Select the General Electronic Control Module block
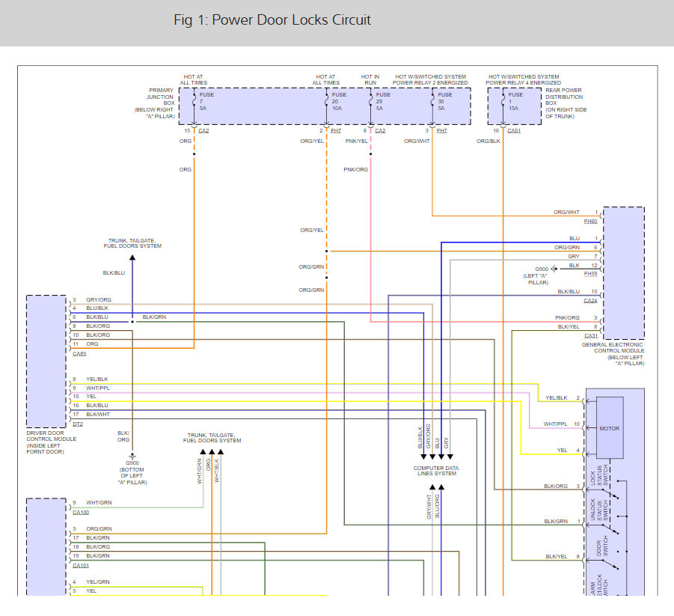Image resolution: width=674 pixels, height=616 pixels. click(623, 273)
